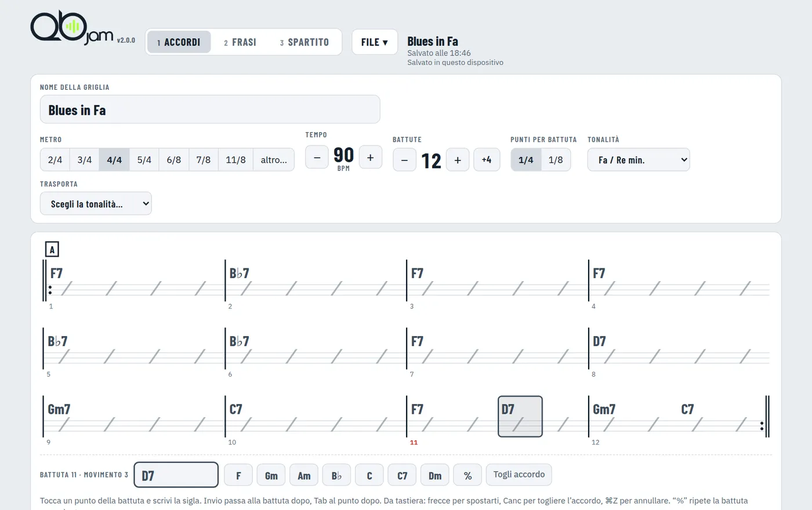Click the 'Salvato alle 18:46' status text
Screen dimensions: 812x510
click(439, 53)
